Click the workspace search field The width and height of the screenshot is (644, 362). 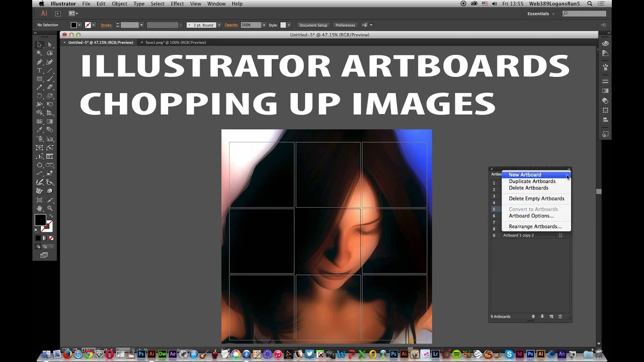click(584, 14)
